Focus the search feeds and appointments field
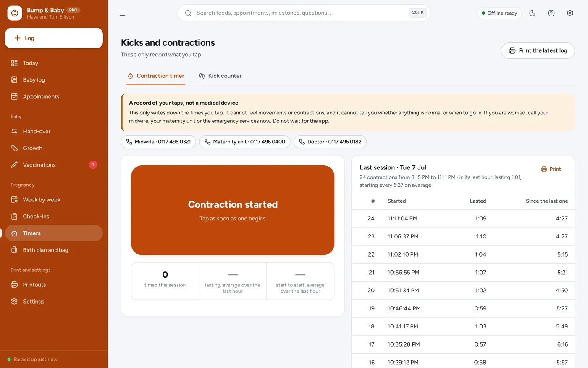 click(304, 13)
